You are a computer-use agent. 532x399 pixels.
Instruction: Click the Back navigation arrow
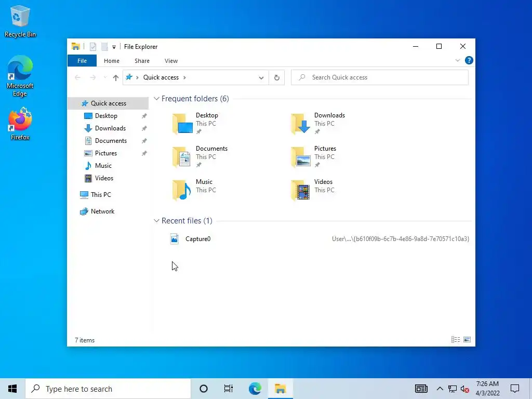(78, 78)
